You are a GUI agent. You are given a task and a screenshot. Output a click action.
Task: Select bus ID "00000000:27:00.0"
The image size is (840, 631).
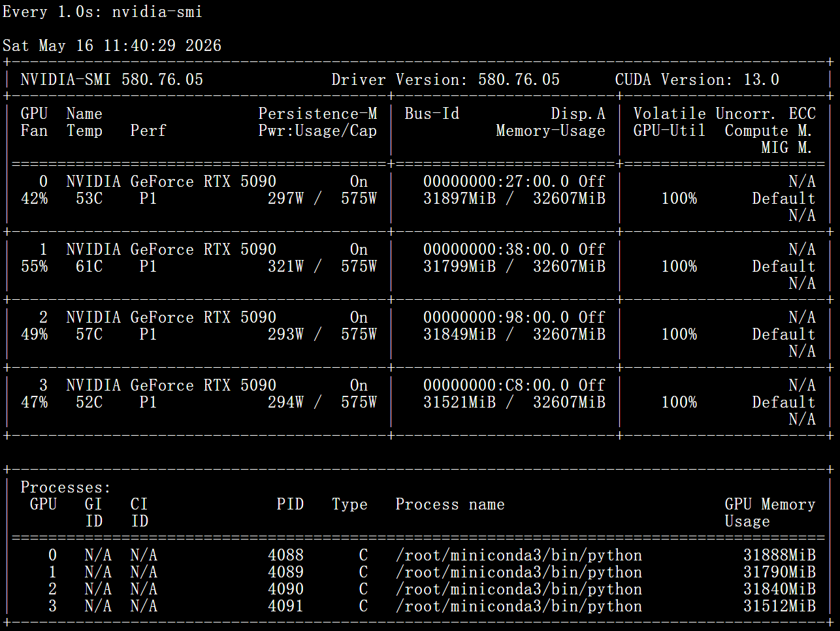coord(496,182)
